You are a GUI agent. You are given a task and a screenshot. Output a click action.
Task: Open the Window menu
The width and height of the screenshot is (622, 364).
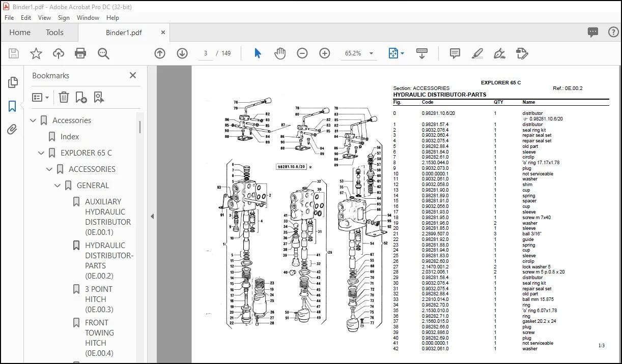(x=88, y=17)
